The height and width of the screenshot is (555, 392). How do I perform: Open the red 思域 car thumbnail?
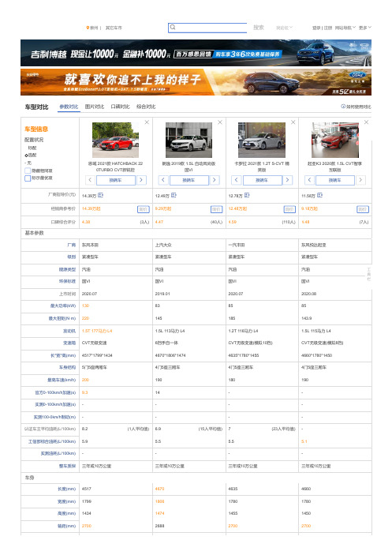point(116,140)
